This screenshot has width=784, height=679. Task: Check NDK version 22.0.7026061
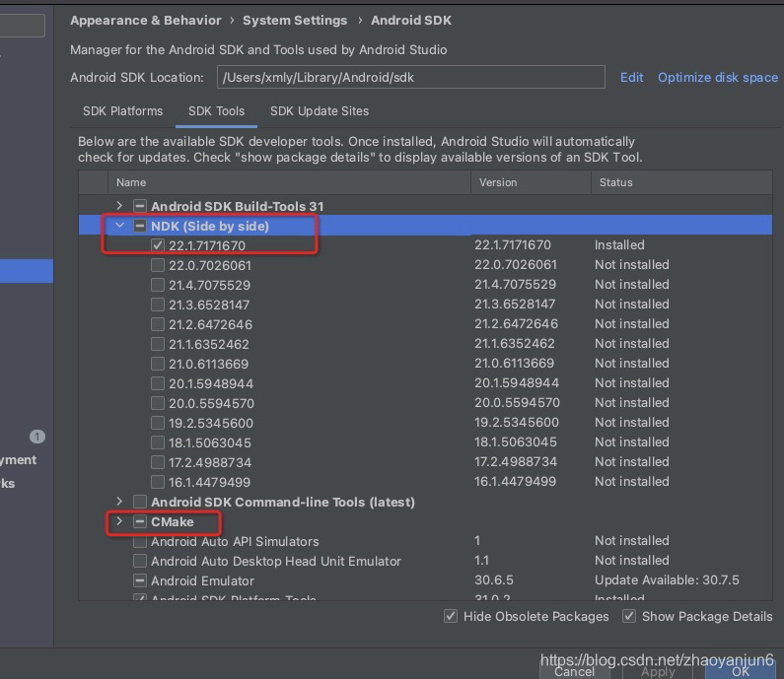(158, 265)
